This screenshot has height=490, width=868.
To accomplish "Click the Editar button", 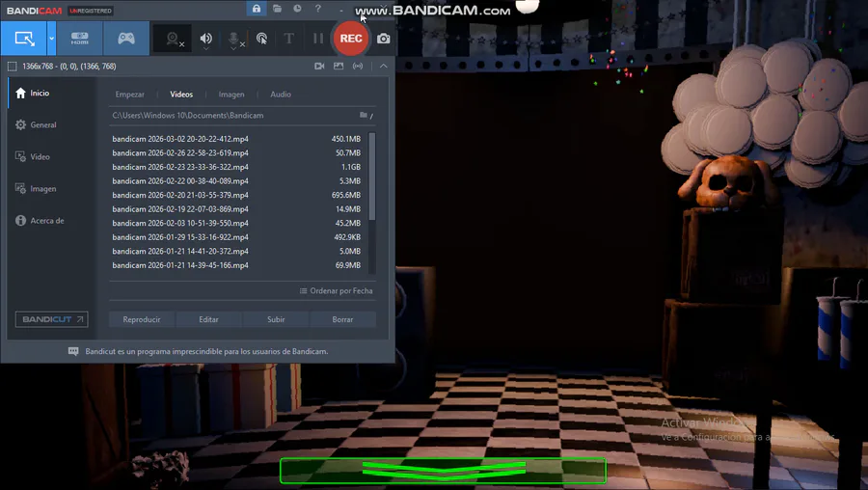I will [x=208, y=319].
